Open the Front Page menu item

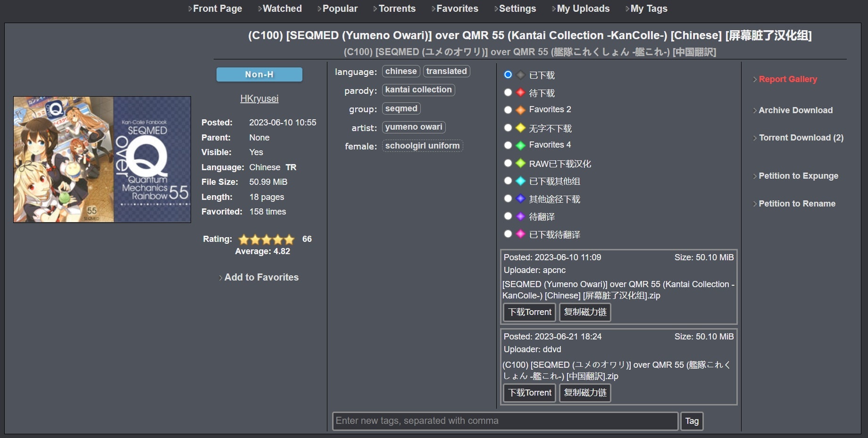[217, 8]
